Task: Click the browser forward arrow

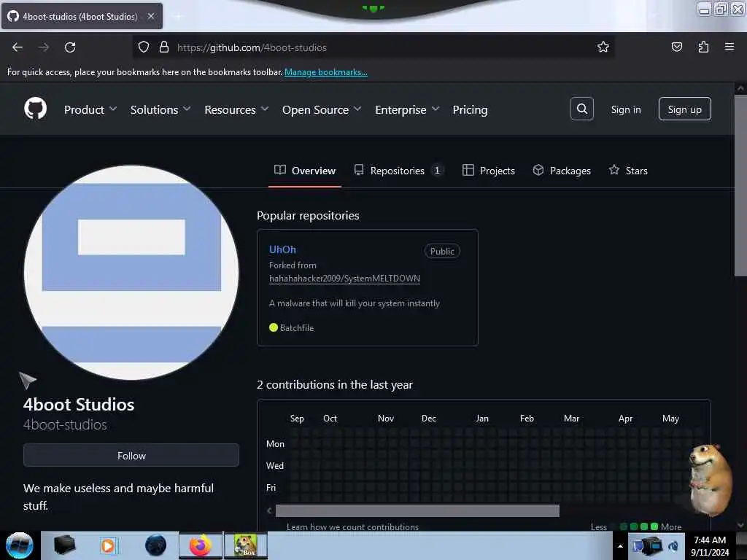Action: click(x=44, y=47)
